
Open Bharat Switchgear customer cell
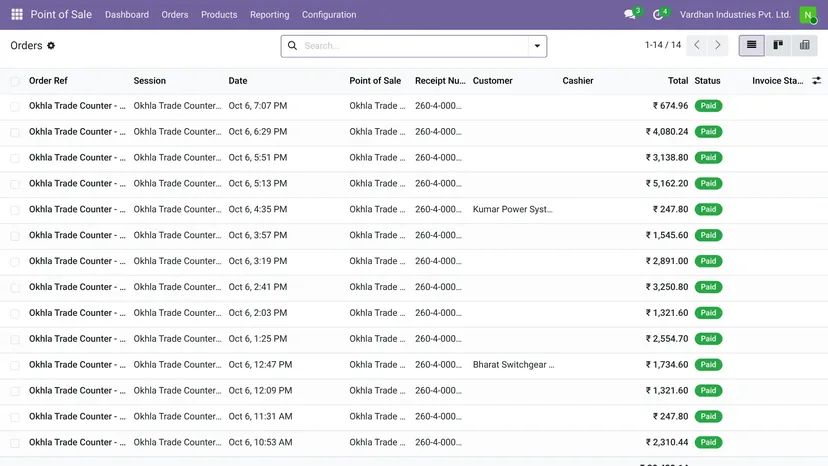click(513, 365)
